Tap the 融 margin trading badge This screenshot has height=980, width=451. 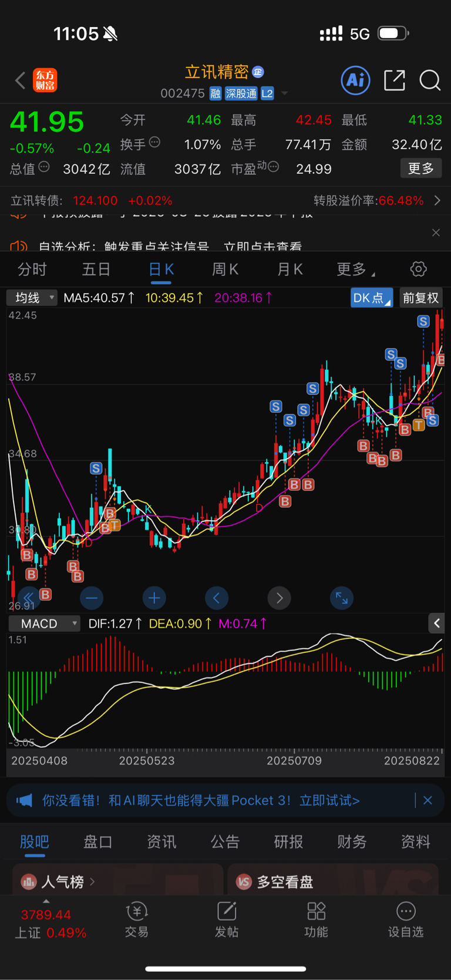pyautogui.click(x=216, y=93)
